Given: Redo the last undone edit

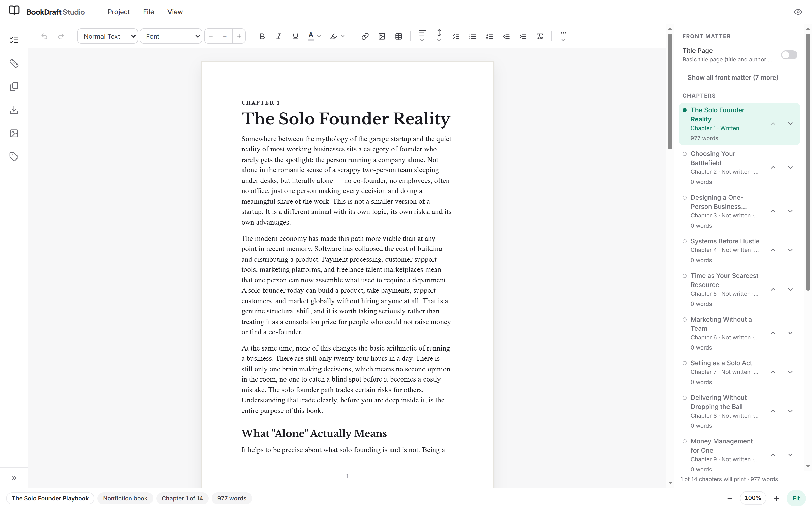Looking at the screenshot, I should pyautogui.click(x=61, y=36).
